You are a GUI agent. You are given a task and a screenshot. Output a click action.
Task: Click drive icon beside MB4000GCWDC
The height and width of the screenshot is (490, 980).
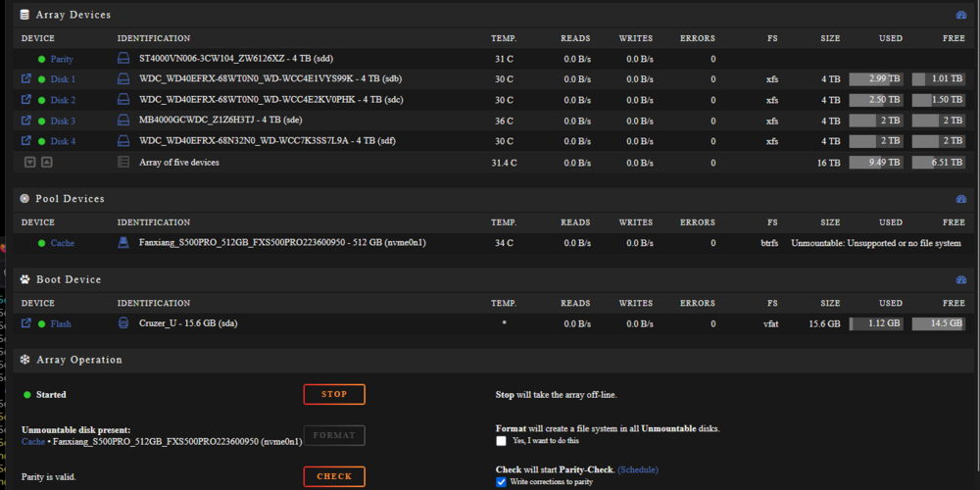coord(123,121)
